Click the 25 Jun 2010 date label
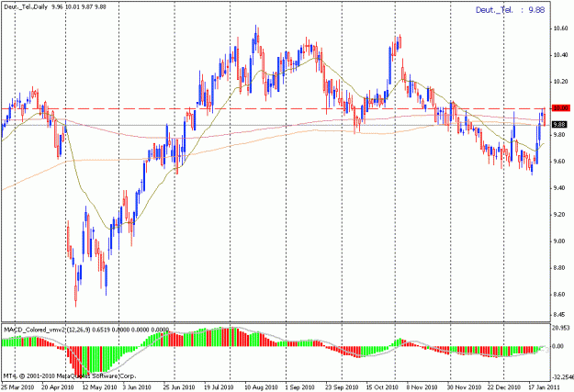 (x=179, y=387)
